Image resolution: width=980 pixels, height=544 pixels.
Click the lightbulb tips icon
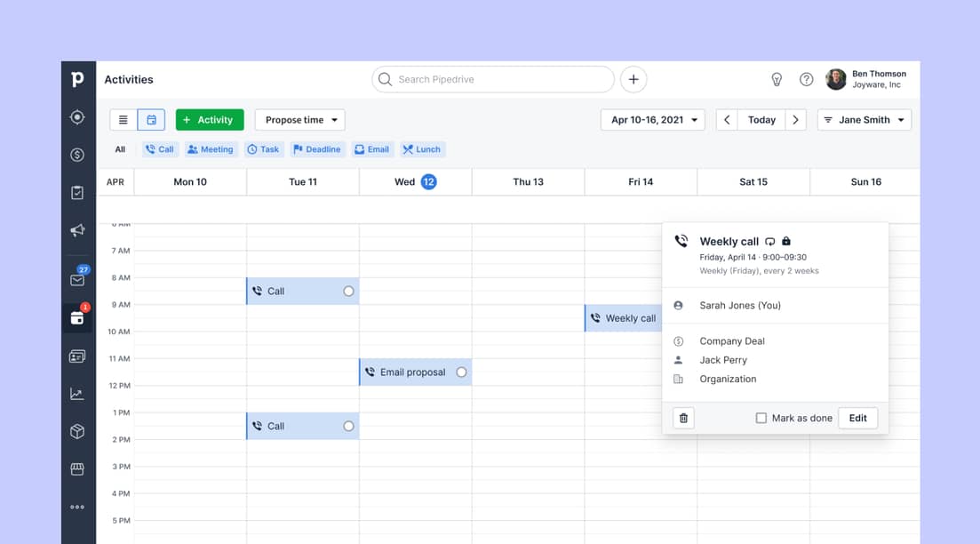(777, 79)
